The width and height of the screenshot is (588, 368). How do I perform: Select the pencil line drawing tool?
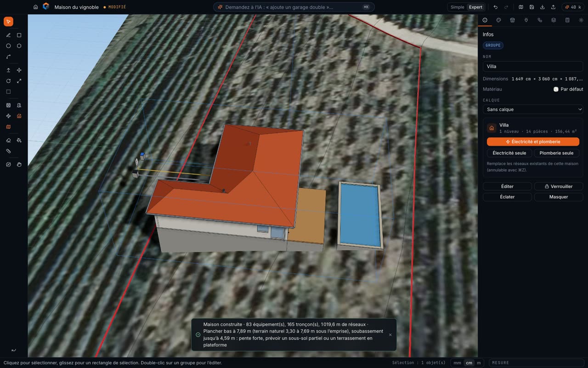coord(8,35)
